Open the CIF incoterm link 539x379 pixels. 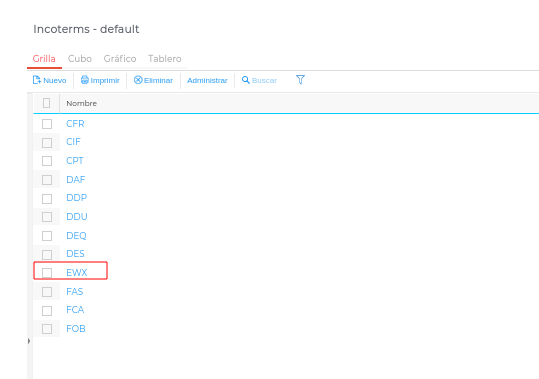[x=73, y=142]
